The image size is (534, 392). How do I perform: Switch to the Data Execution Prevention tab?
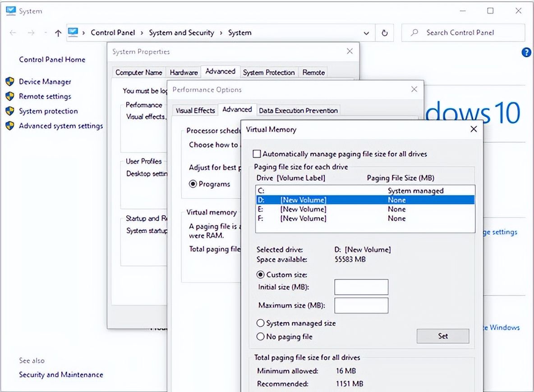coord(298,110)
